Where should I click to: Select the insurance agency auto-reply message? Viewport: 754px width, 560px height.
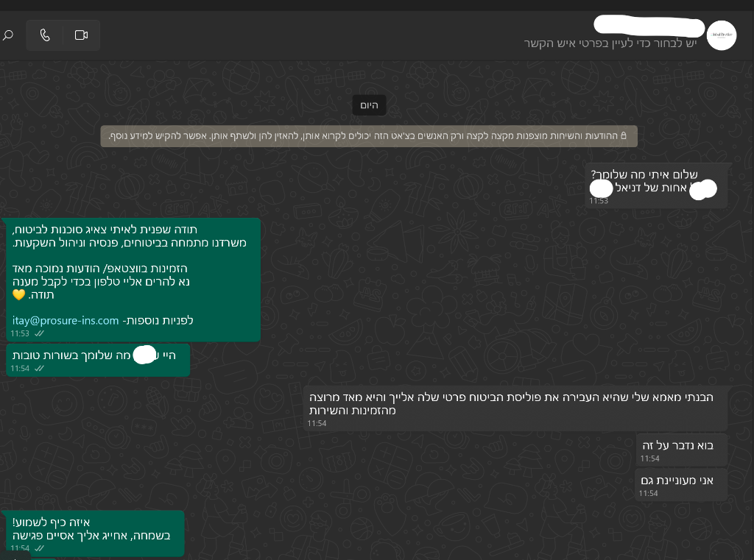tap(131, 280)
